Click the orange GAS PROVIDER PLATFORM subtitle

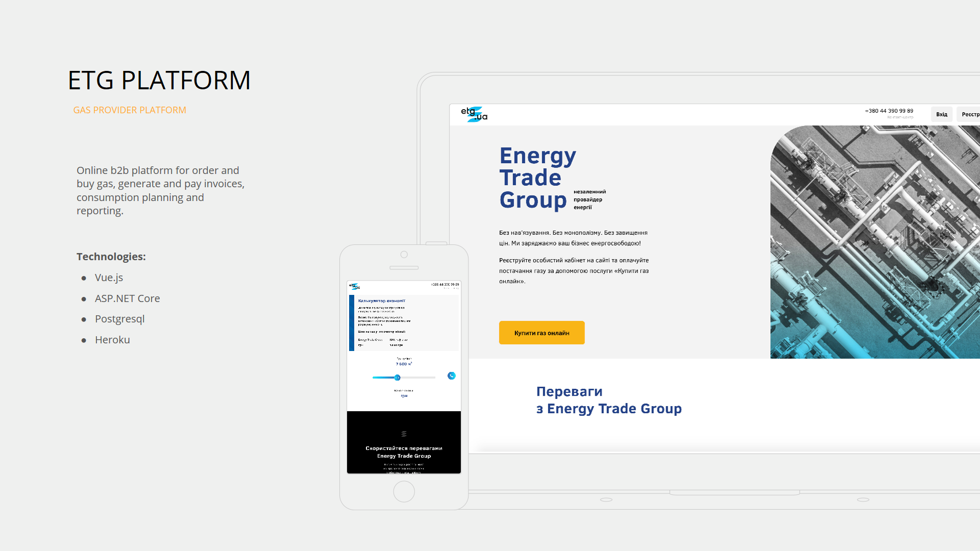130,110
